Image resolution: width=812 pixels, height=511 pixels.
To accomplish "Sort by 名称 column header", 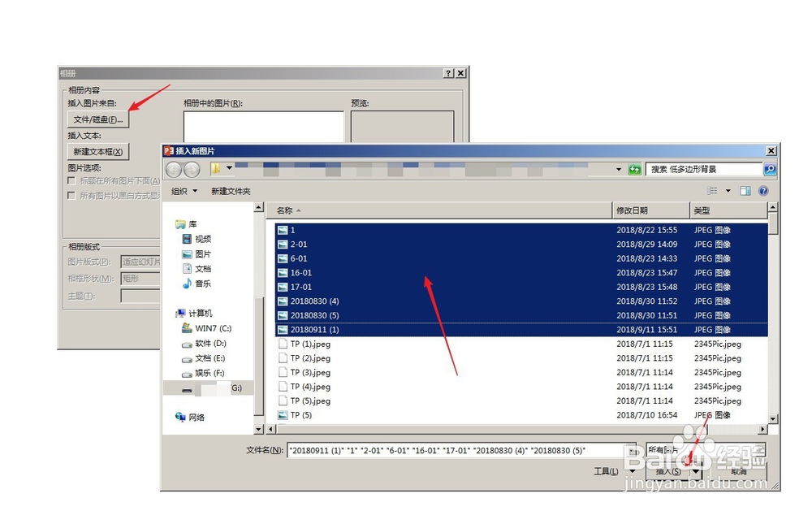I will (x=439, y=210).
